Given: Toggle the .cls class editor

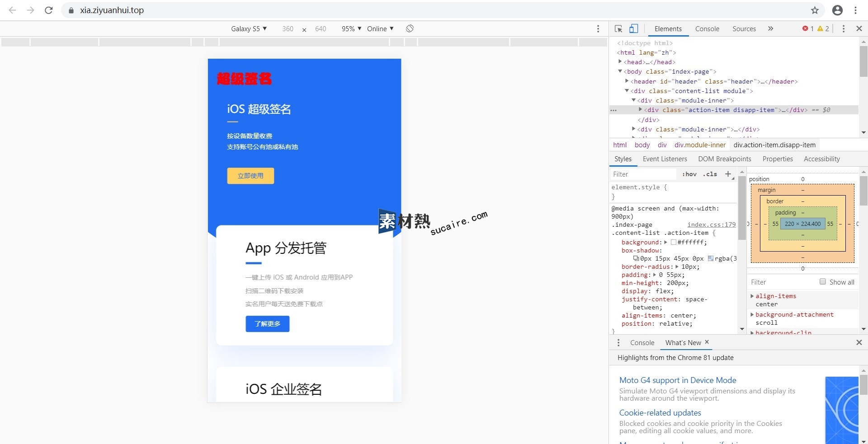Looking at the screenshot, I should [x=710, y=174].
